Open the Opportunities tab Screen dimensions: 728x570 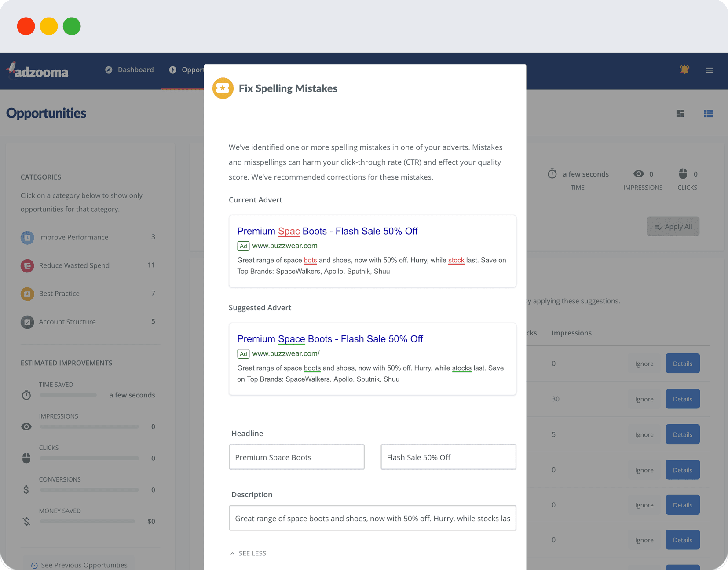point(187,70)
